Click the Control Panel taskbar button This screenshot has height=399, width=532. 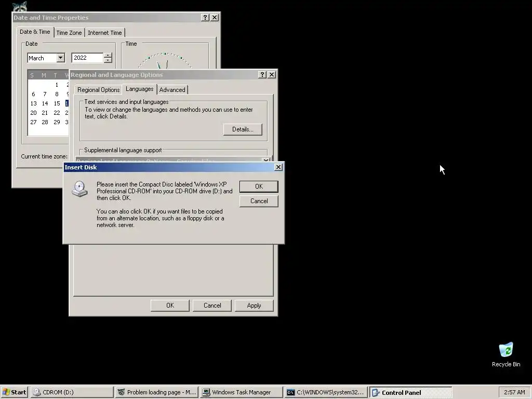(x=411, y=392)
